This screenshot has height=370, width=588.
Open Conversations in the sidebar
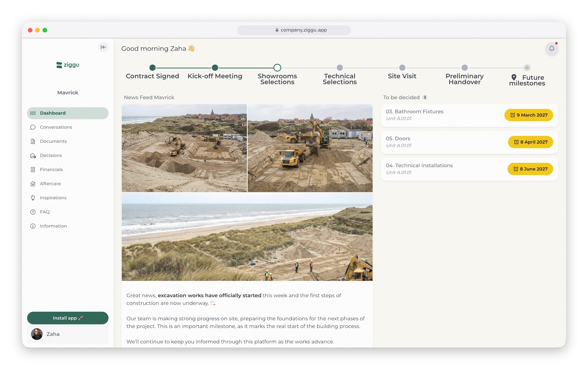click(x=68, y=127)
